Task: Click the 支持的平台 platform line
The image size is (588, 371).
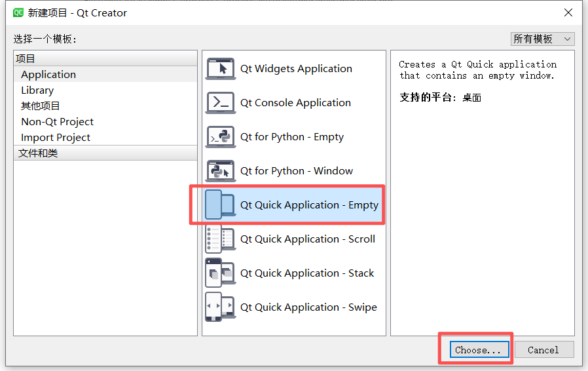Action: tap(440, 98)
